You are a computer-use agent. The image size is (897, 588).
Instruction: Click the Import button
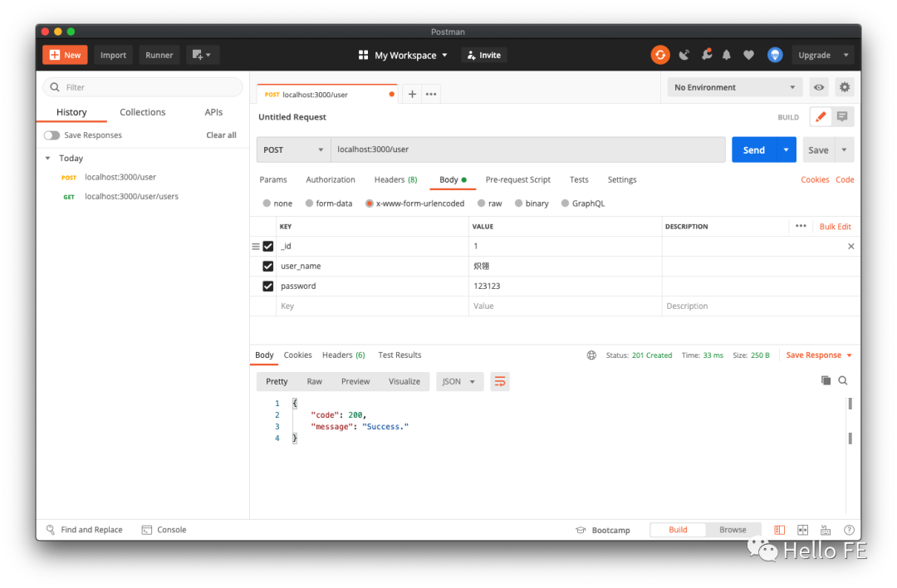click(x=113, y=55)
